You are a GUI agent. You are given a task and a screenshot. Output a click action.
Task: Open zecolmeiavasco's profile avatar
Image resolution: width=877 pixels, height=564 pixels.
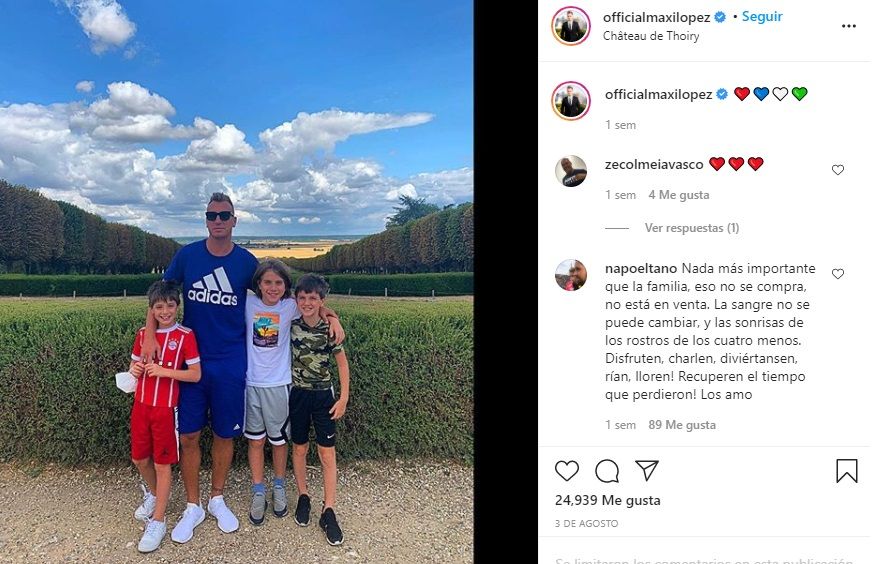click(x=571, y=171)
